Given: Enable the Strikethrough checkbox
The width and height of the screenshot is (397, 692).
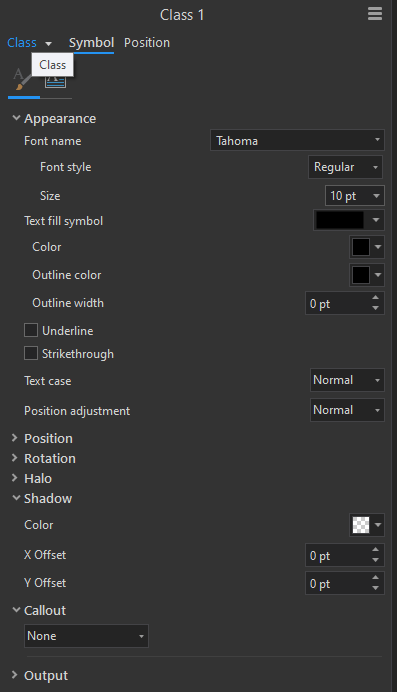Looking at the screenshot, I should [31, 353].
